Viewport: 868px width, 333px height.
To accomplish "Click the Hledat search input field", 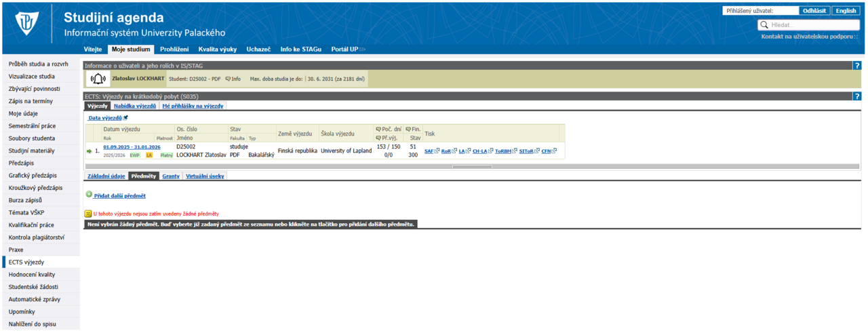I will (814, 25).
